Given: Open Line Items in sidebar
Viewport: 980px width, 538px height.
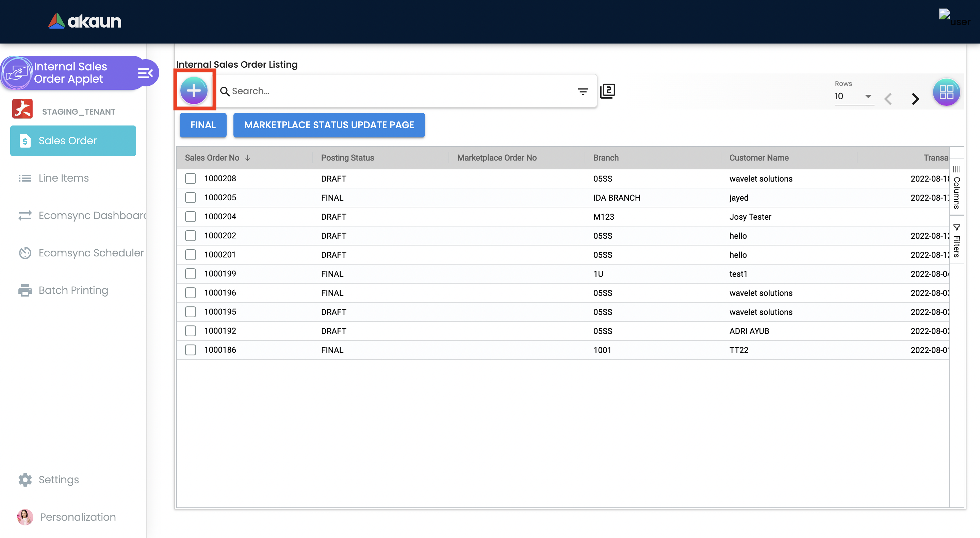Looking at the screenshot, I should (64, 178).
